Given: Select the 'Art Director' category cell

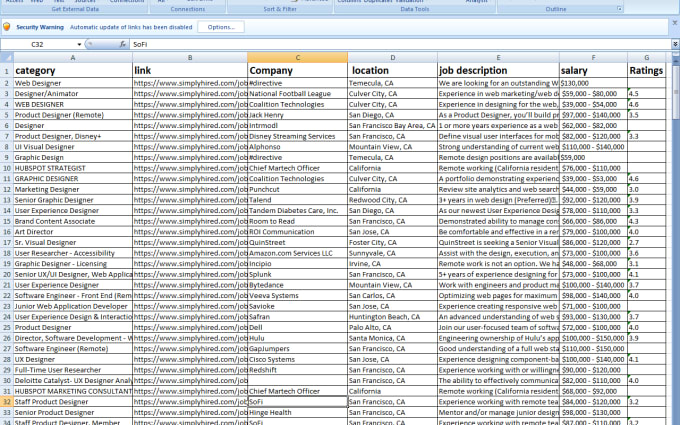Looking at the screenshot, I should 73,232.
